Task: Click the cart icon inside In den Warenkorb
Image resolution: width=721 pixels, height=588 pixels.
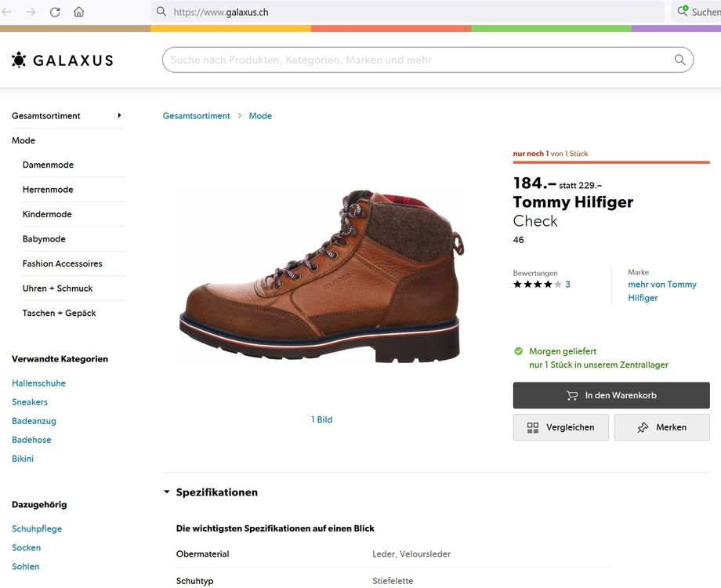Action: tap(571, 395)
